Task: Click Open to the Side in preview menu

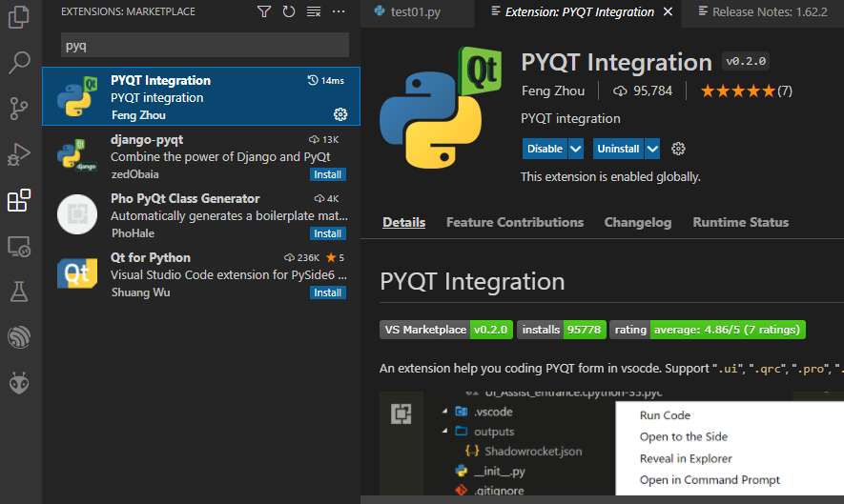Action: 684,436
